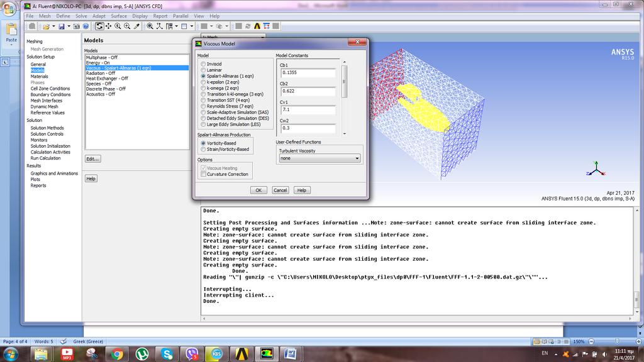644x362 pixels.
Task: Expand the window-frame toolbar dropdown arrow
Action: (192, 26)
